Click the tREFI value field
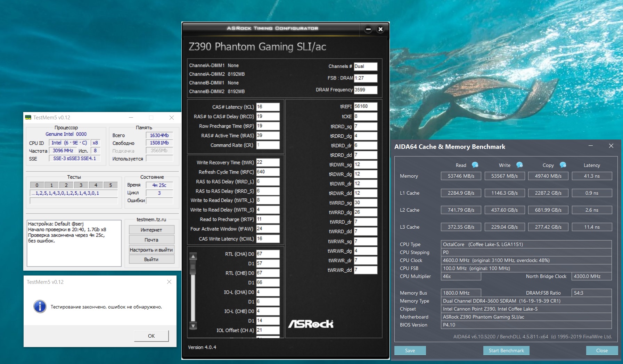Viewport: 623px width, 364px height. [x=366, y=107]
